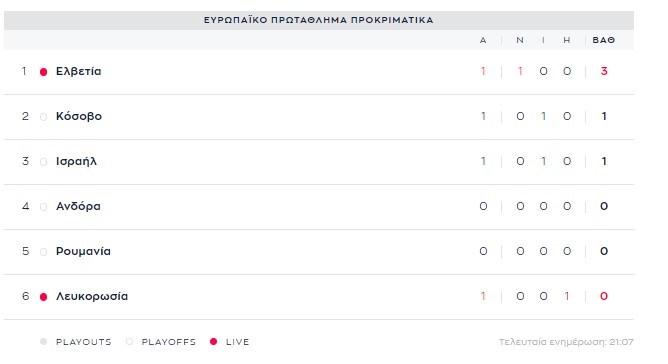Open the Ρουμανία team page
The height and width of the screenshot is (364, 668).
pyautogui.click(x=83, y=251)
